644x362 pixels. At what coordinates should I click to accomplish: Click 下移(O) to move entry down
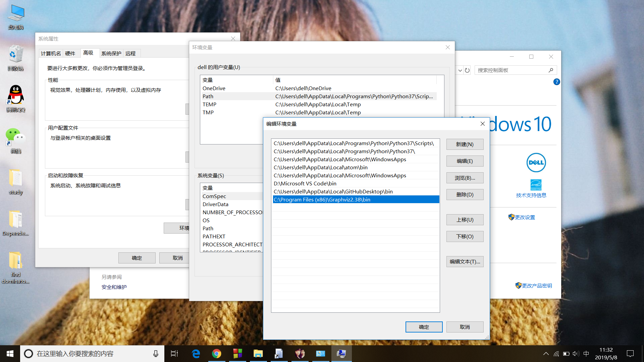tap(465, 236)
